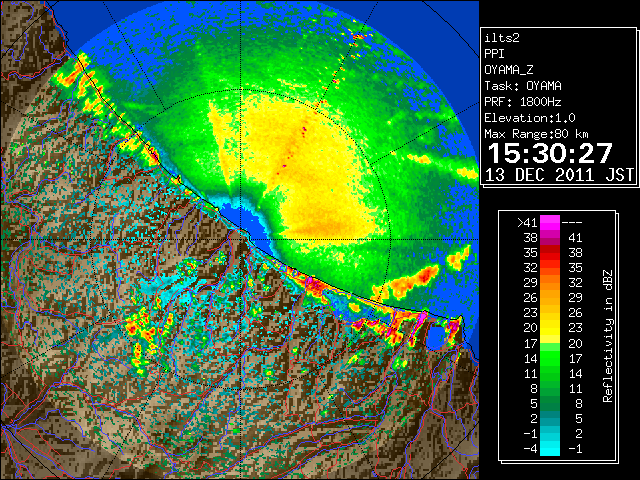Click the 15:30:27 timestamp
Viewport: 640px width, 480px height.
(550, 153)
